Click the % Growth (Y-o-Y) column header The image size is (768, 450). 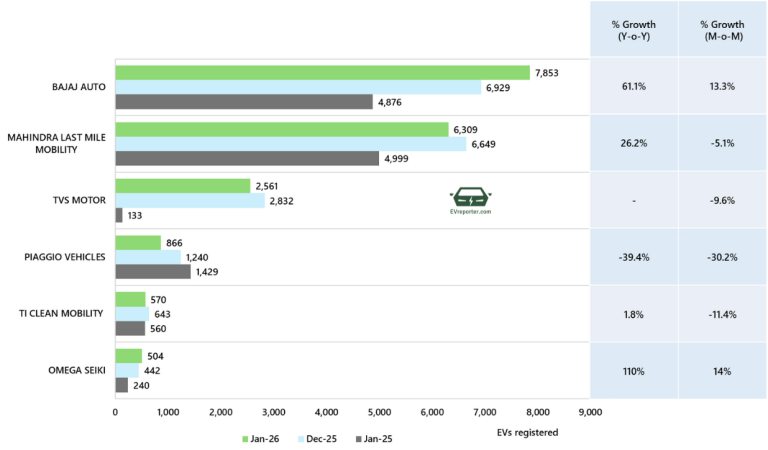(634, 30)
